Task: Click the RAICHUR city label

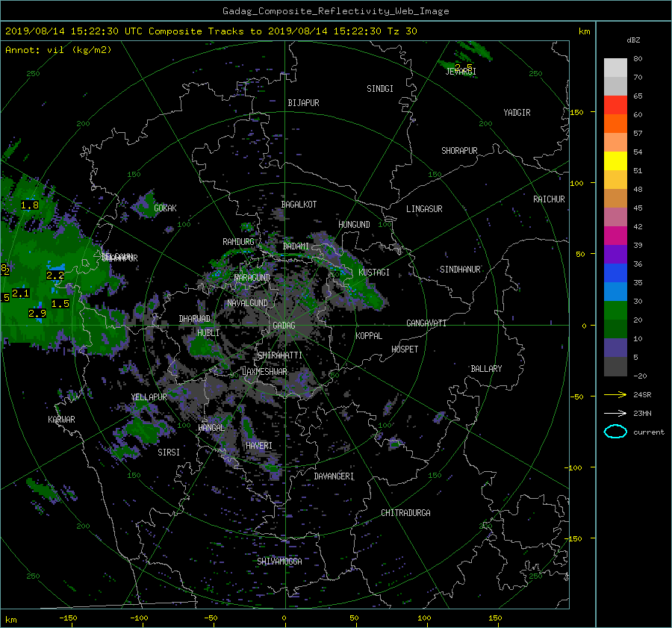Action: [549, 199]
